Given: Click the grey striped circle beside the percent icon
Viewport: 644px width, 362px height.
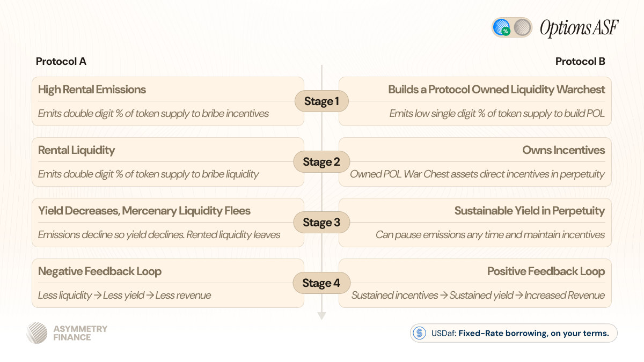Looking at the screenshot, I should coord(522,27).
